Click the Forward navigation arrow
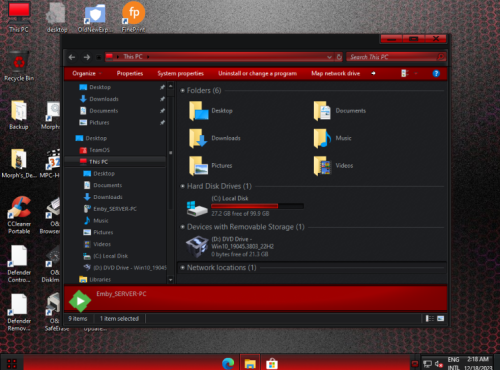500x370 pixels. (87, 57)
